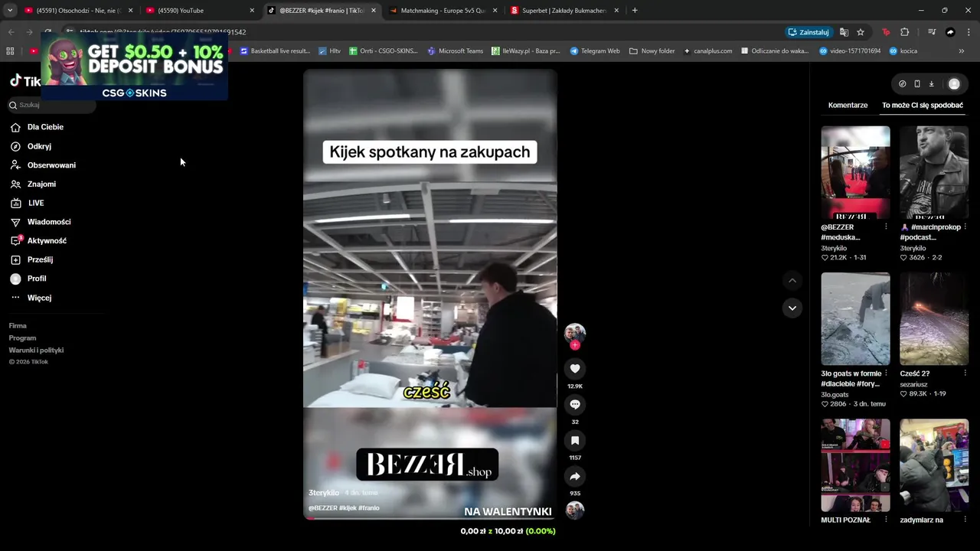
Task: Open the tab search dropdown arrow
Action: click(x=10, y=11)
